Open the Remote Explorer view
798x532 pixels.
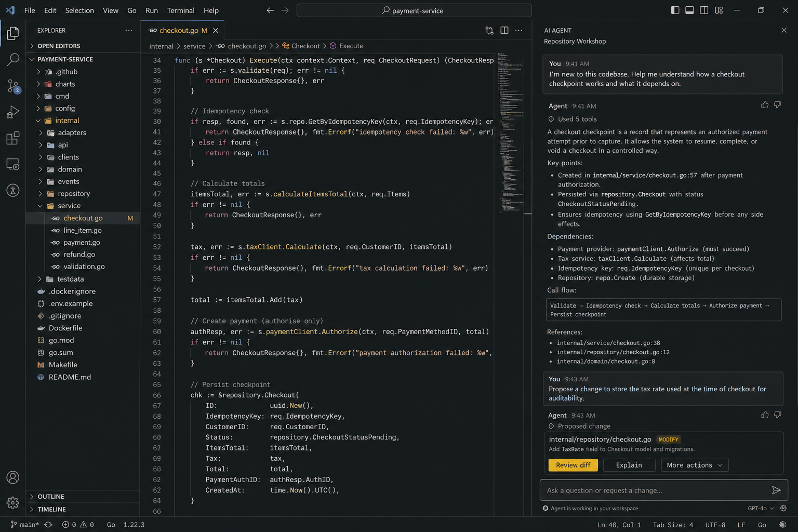pyautogui.click(x=13, y=164)
